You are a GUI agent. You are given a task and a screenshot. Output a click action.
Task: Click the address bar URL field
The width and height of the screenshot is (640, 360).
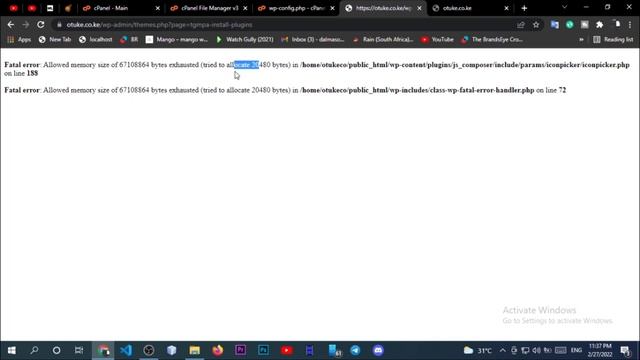286,25
